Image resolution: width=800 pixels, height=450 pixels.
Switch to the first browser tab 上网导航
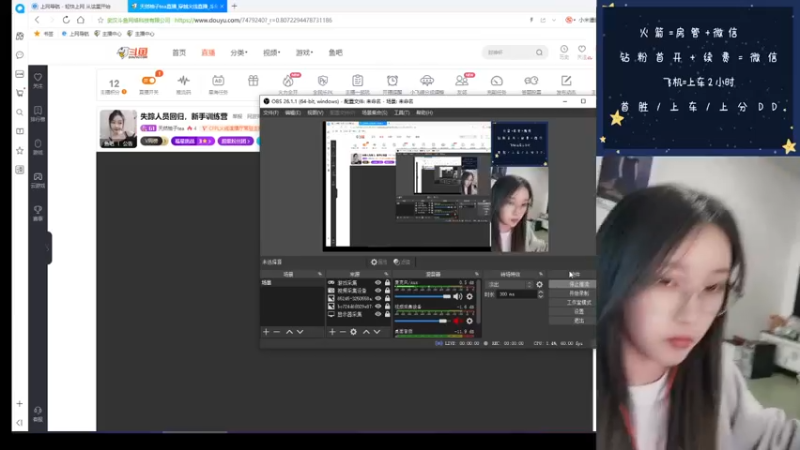(76, 6)
